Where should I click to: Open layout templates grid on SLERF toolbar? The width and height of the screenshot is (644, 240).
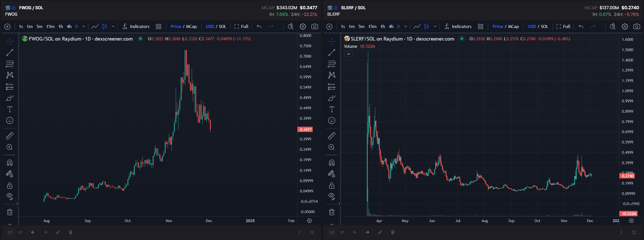[480, 26]
